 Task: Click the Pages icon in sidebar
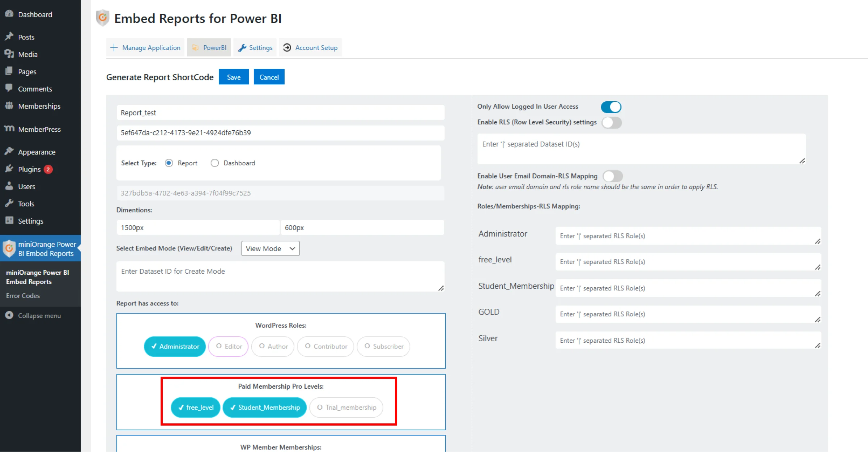[x=9, y=71]
